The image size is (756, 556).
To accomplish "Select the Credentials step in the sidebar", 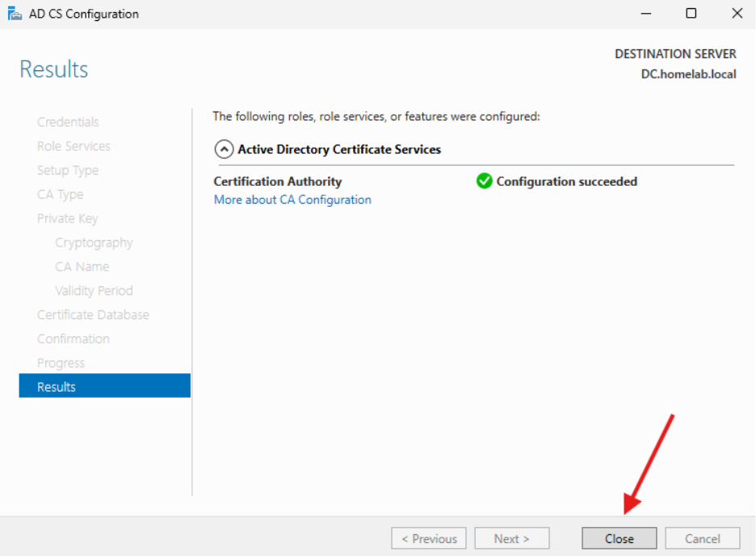I will pyautogui.click(x=68, y=121).
